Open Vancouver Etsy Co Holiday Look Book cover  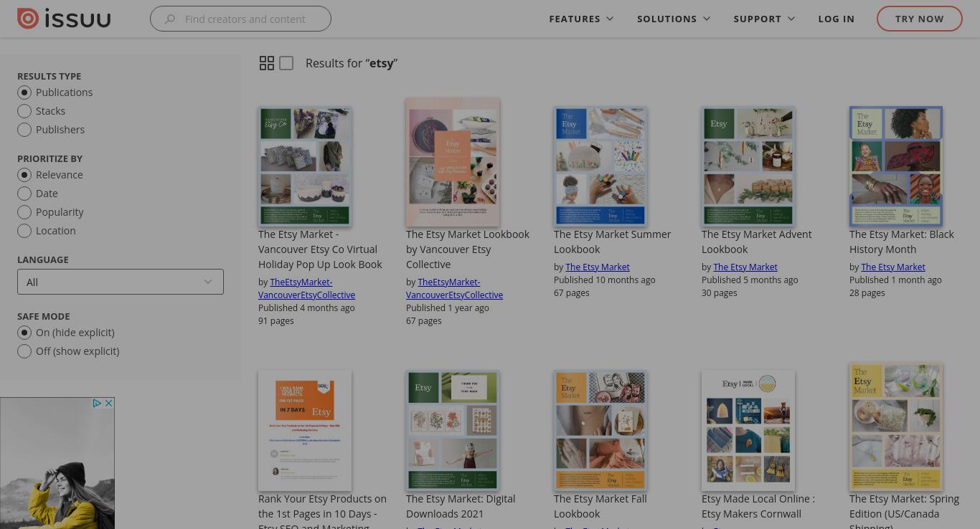click(x=305, y=166)
